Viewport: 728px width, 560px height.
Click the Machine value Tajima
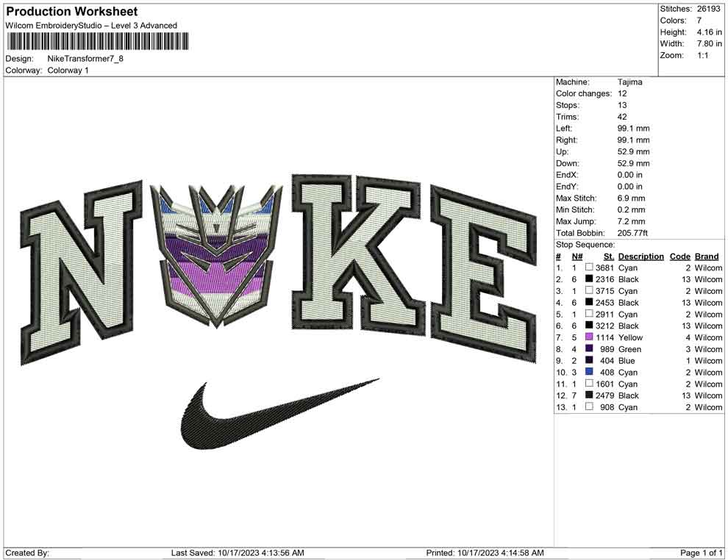(630, 82)
